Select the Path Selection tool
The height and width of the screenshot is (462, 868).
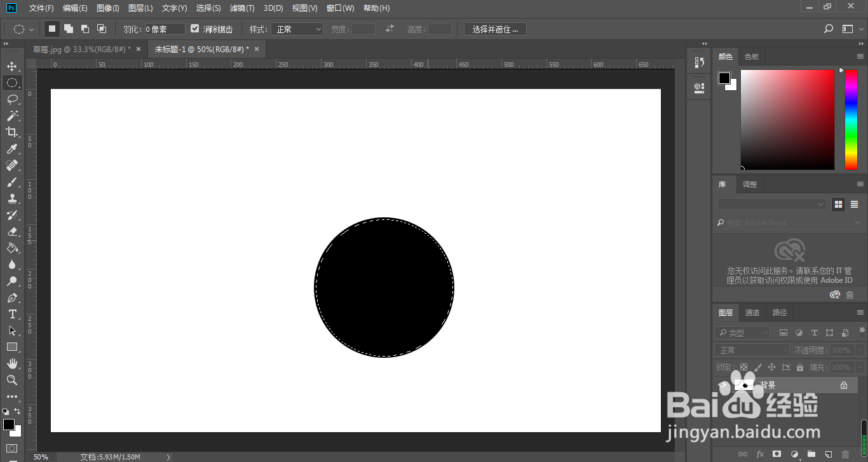click(11, 330)
